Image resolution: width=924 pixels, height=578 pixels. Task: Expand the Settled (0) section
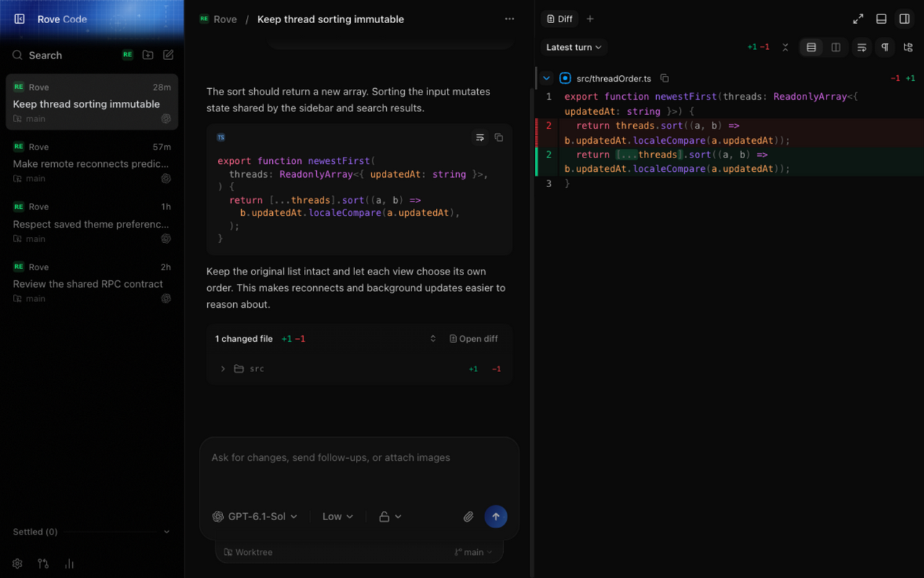tap(92, 532)
